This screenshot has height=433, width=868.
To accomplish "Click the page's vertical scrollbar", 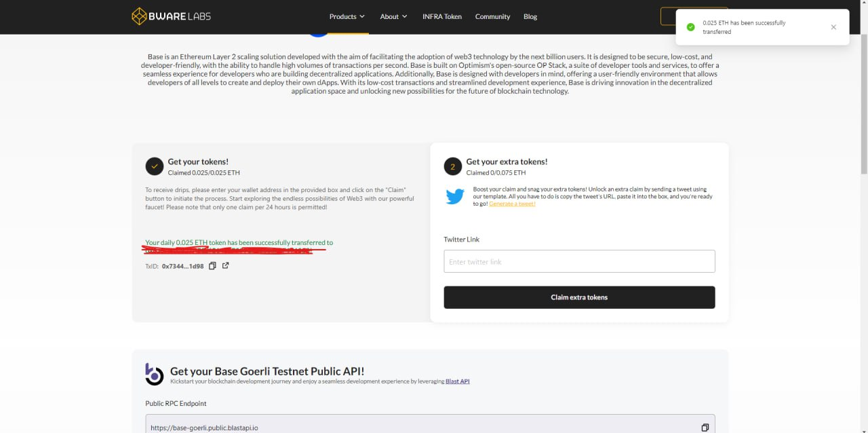I will pyautogui.click(x=863, y=102).
